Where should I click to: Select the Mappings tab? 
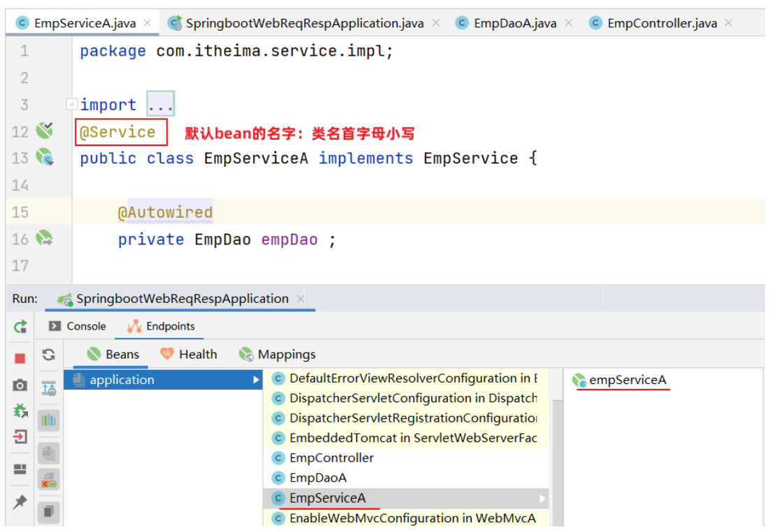277,355
